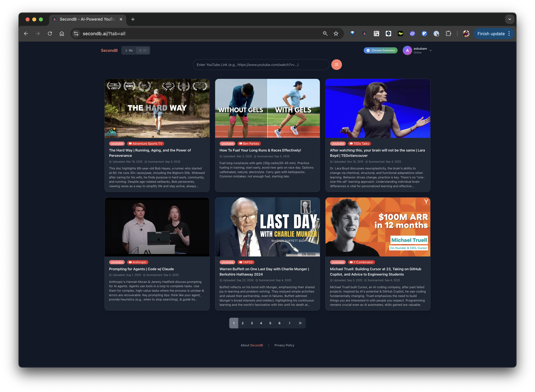Expand the tab search dropdown arrow
Viewport: 535px width, 392px height.
[x=510, y=19]
